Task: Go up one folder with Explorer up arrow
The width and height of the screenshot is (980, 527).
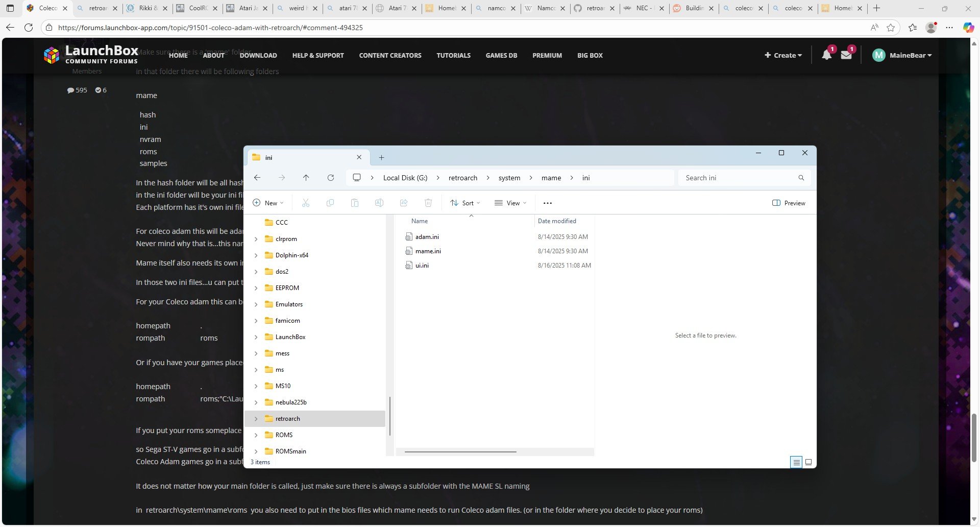Action: coord(306,178)
